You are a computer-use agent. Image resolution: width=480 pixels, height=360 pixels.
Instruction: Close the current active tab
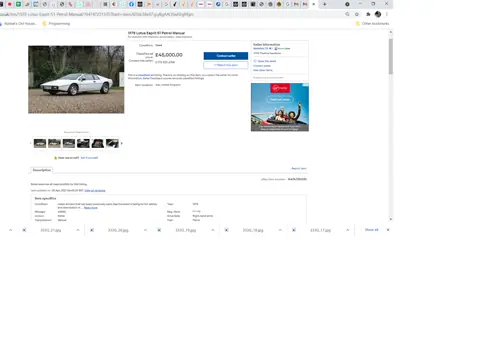coord(314,4)
